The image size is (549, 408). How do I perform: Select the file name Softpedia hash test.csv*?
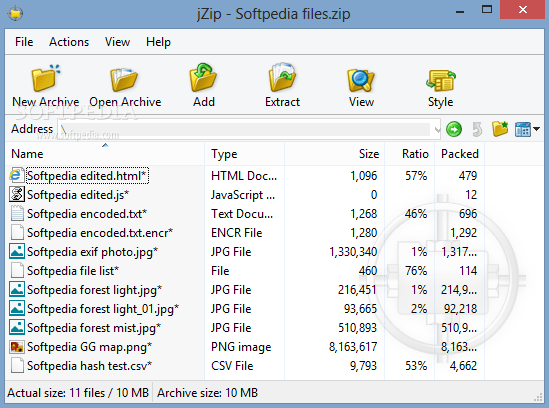coord(89,366)
